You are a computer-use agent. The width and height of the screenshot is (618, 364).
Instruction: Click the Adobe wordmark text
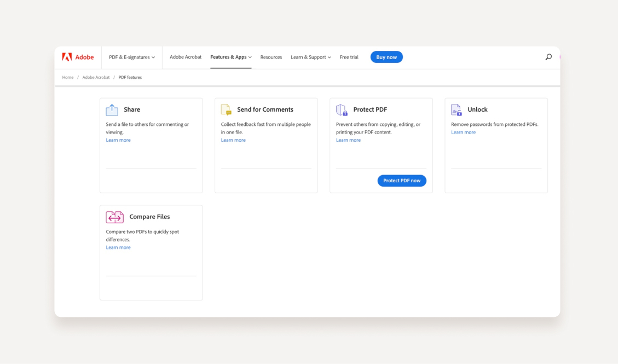[84, 57]
